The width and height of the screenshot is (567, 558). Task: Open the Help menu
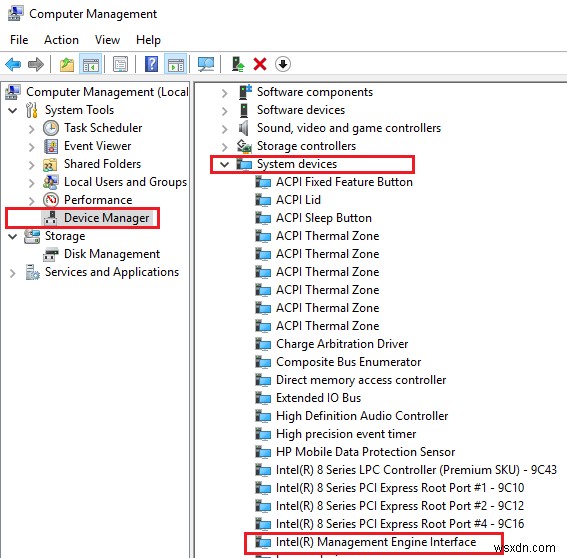point(148,39)
